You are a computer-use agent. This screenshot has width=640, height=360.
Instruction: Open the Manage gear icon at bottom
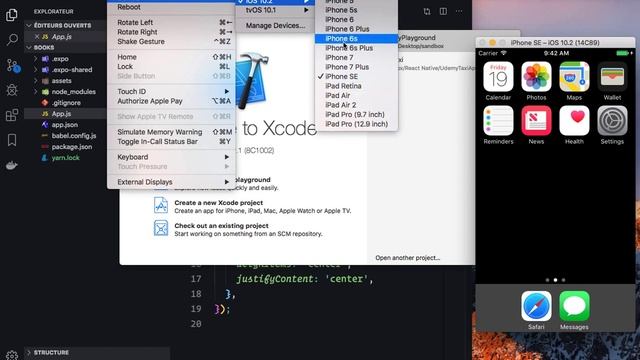[x=12, y=355]
